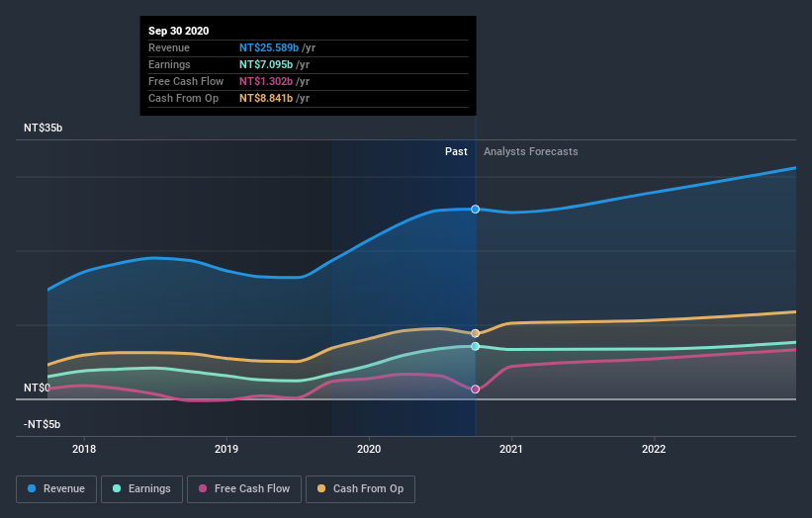Click the NT$25.589b revenue value
The width and height of the screenshot is (812, 518).
pos(269,47)
